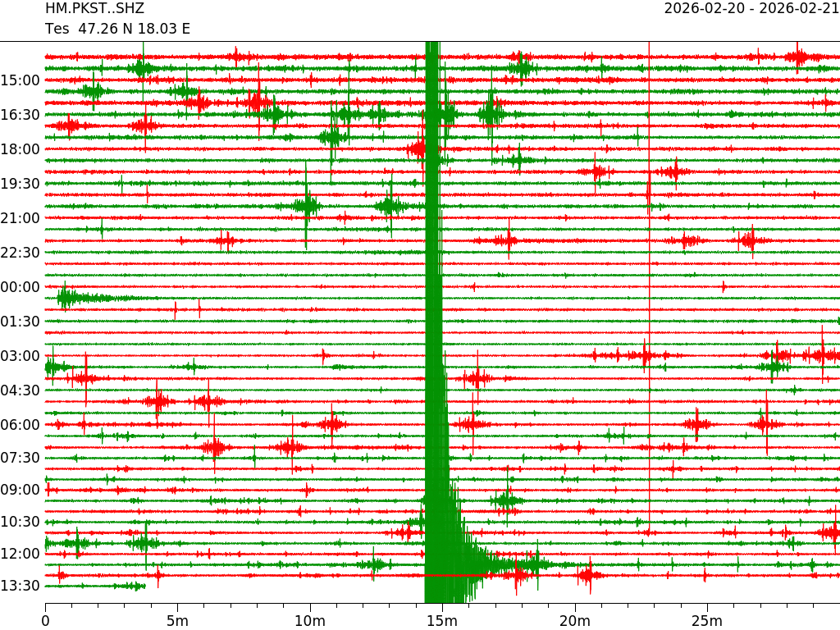Image resolution: width=840 pixels, height=630 pixels.
Task: Click the 5m tick on x-axis
Action: pos(177,620)
